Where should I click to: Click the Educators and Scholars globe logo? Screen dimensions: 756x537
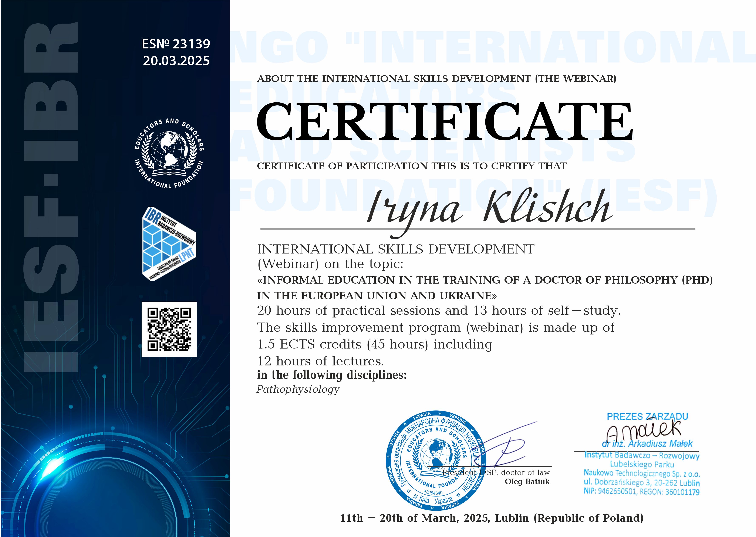pos(169,153)
